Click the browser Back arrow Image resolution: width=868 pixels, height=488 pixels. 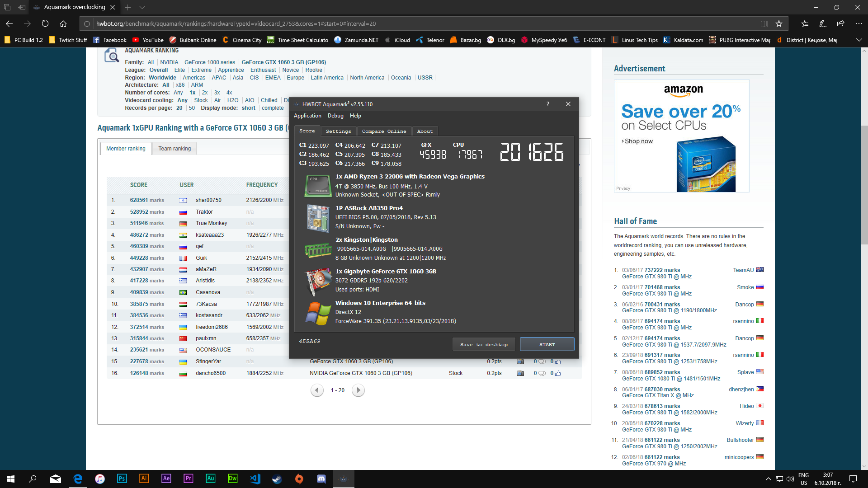[9, 23]
